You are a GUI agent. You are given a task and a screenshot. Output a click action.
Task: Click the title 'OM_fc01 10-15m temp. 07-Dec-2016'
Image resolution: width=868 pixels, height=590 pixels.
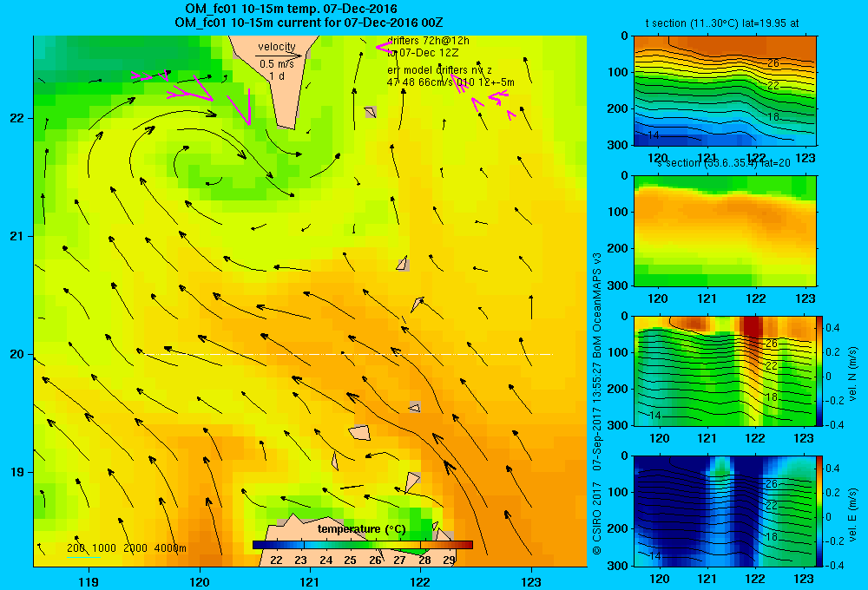[291, 9]
